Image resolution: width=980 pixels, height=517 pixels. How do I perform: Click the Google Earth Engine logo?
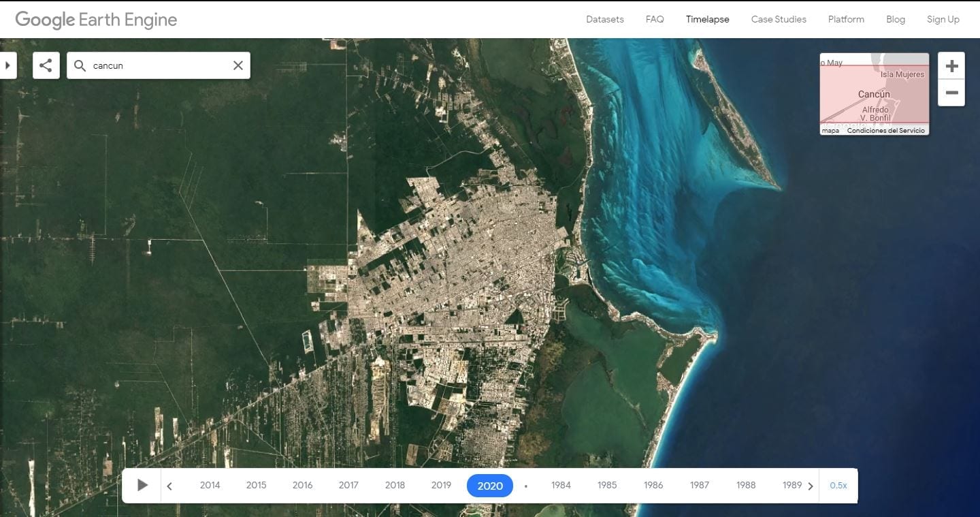pos(96,20)
